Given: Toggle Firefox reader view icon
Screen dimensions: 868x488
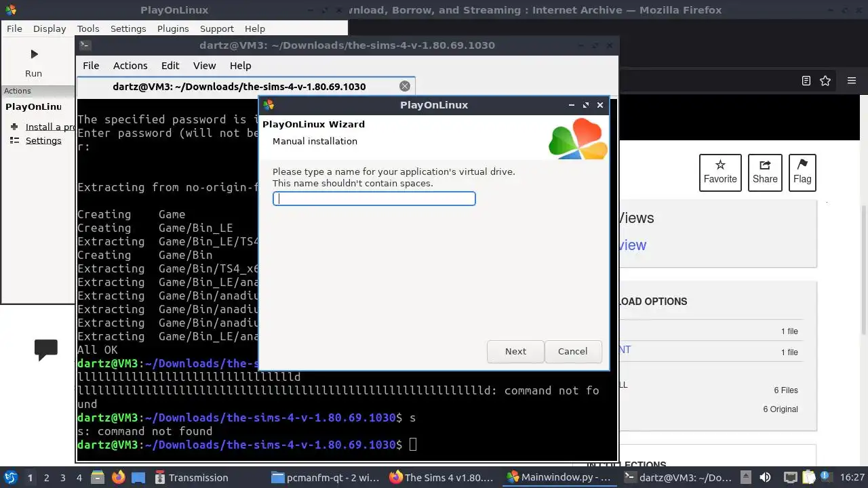Looking at the screenshot, I should (806, 81).
